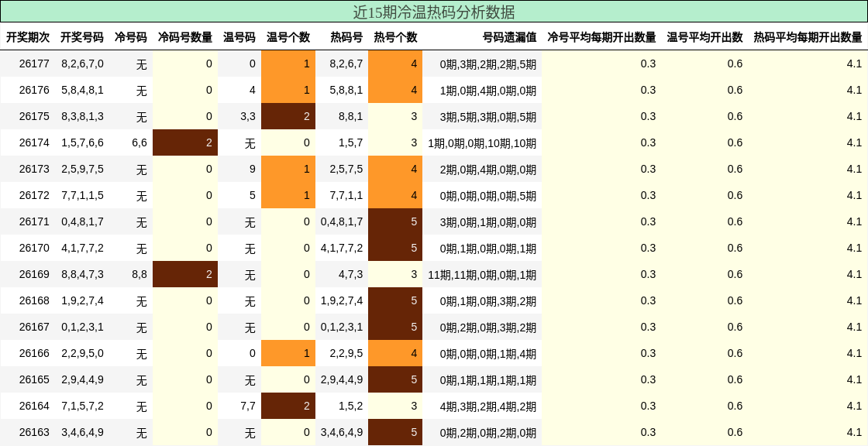Select period number 26172
The width and height of the screenshot is (868, 446).
click(34, 195)
